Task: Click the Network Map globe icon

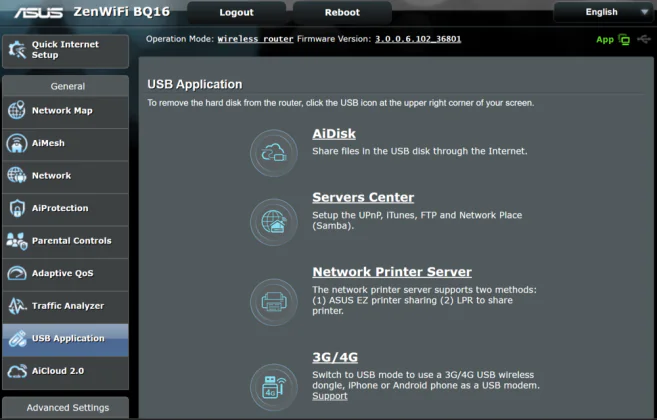Action: click(16, 110)
